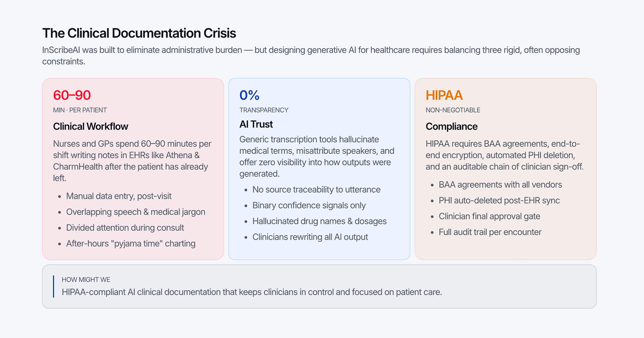This screenshot has height=338, width=644.
Task: Select the 'Manual data entry, post-visit' bullet
Action: pyautogui.click(x=119, y=196)
